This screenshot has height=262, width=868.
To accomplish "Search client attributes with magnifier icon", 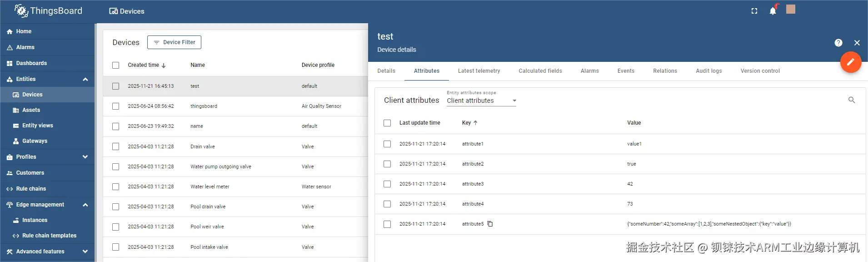I will [852, 100].
